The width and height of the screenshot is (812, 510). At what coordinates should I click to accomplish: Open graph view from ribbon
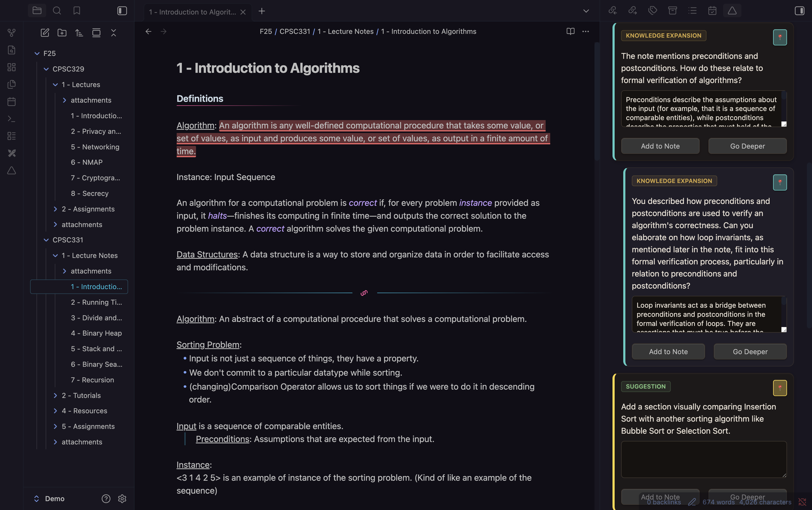pyautogui.click(x=12, y=33)
